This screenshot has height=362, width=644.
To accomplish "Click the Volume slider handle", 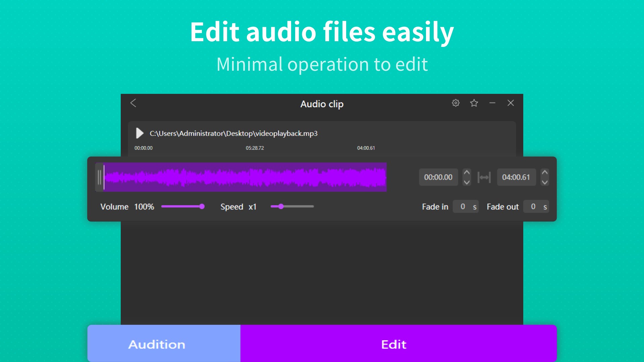I will [x=202, y=206].
